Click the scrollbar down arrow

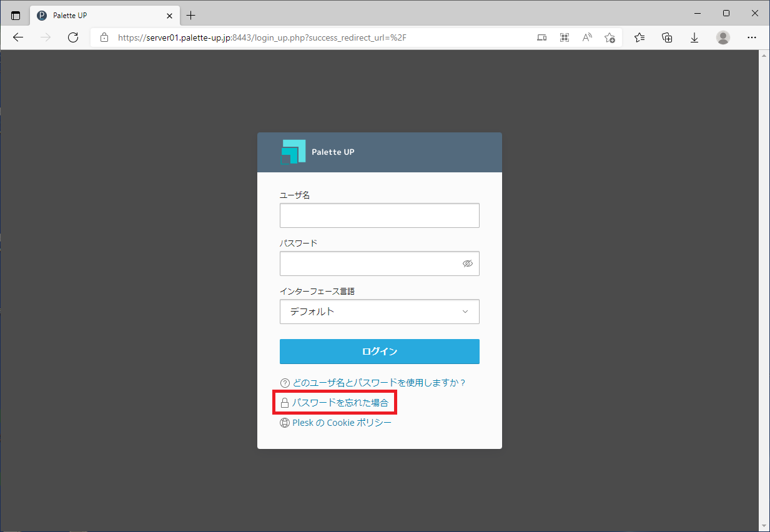[764, 525]
